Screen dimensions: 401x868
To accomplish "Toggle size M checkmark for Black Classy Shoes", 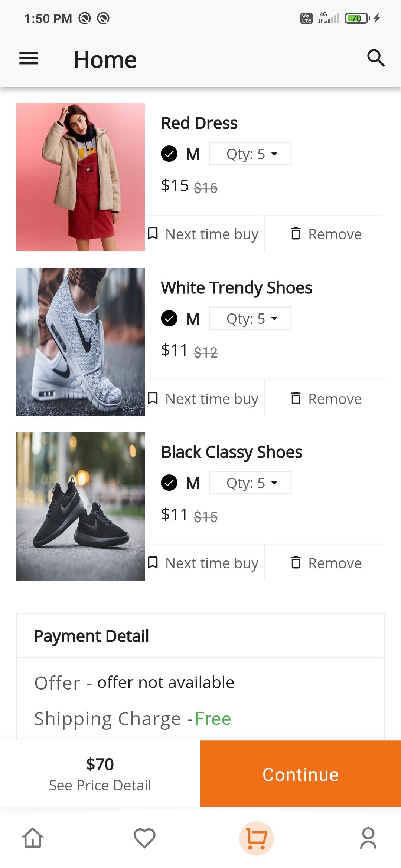I will click(169, 483).
